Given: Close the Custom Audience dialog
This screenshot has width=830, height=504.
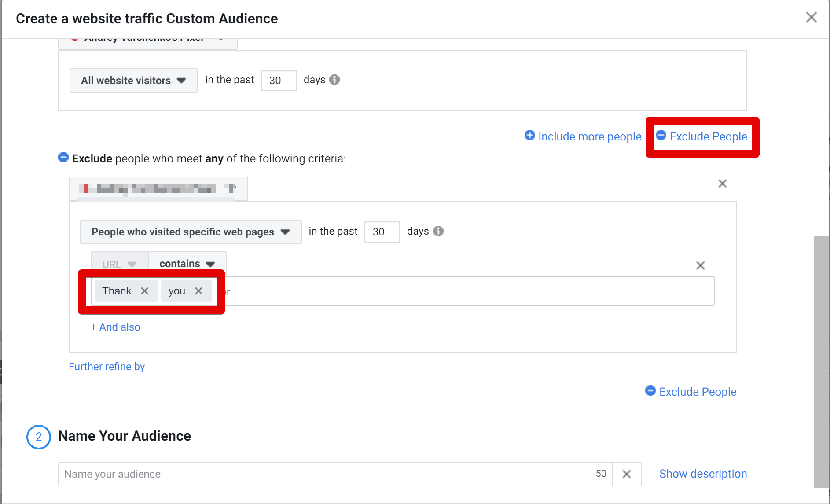Looking at the screenshot, I should point(811,18).
